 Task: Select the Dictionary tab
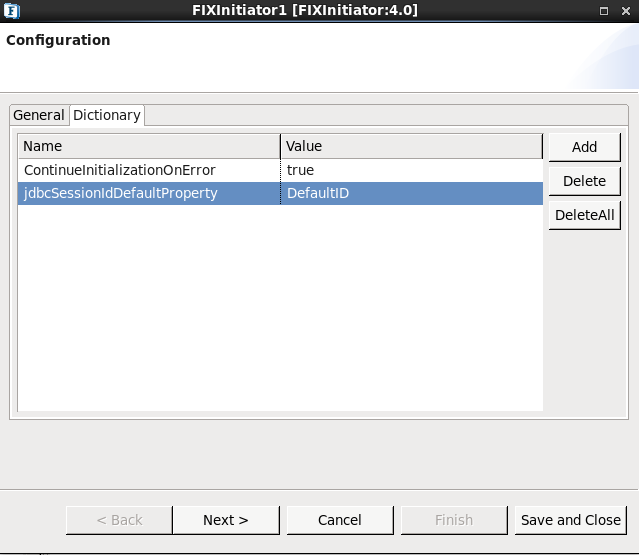pyautogui.click(x=107, y=115)
